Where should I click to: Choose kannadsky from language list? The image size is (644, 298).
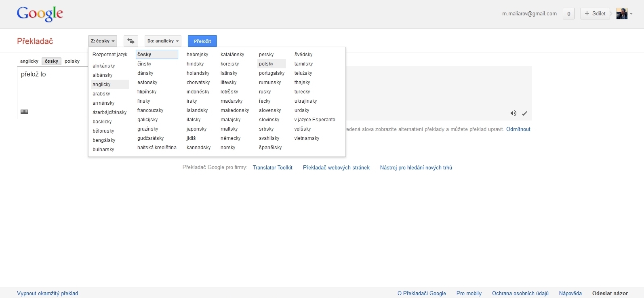(199, 148)
